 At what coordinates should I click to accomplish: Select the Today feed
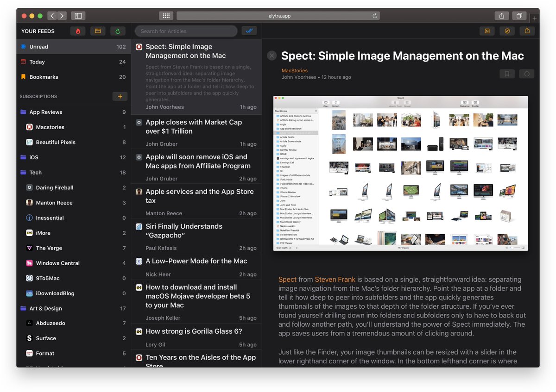click(x=74, y=62)
